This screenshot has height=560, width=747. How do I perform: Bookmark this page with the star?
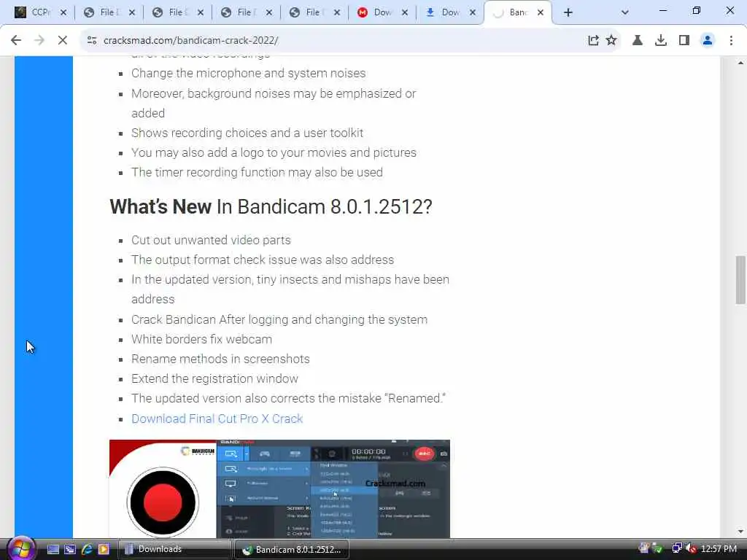(x=611, y=41)
